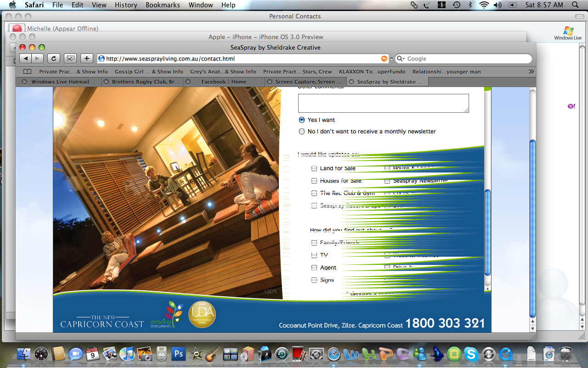This screenshot has height=368, width=588.
Task: Launch iChat from the Dock
Action: [x=75, y=354]
